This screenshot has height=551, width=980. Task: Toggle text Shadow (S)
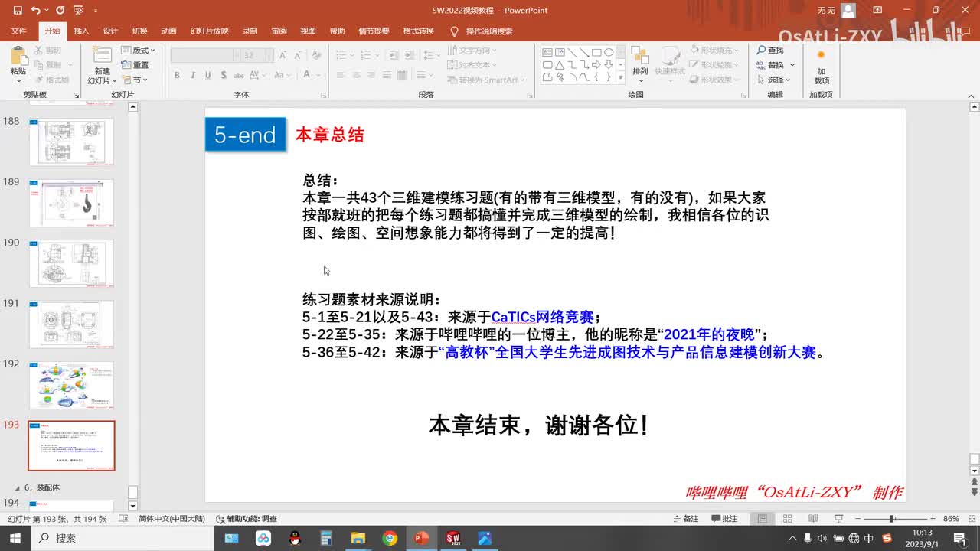[x=223, y=75]
